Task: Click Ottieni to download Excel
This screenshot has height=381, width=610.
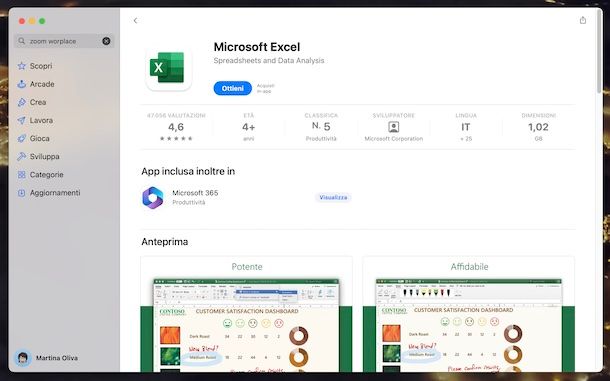Action: (x=232, y=88)
